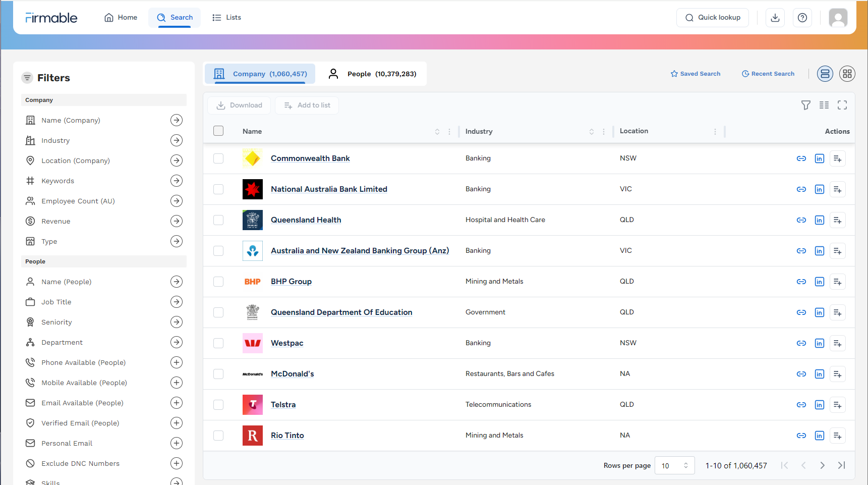Image resolution: width=868 pixels, height=485 pixels.
Task: Open the Lists nav item
Action: pos(227,18)
